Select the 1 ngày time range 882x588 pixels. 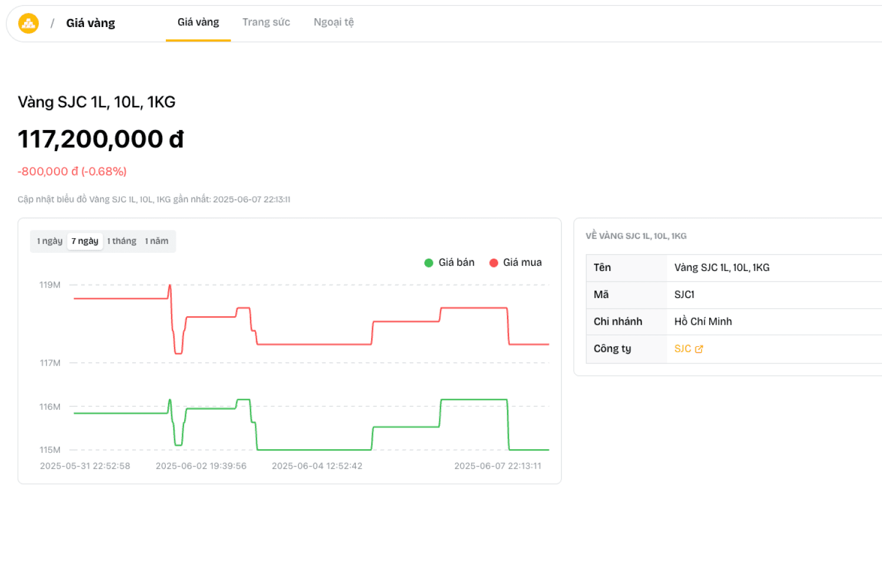pyautogui.click(x=49, y=241)
